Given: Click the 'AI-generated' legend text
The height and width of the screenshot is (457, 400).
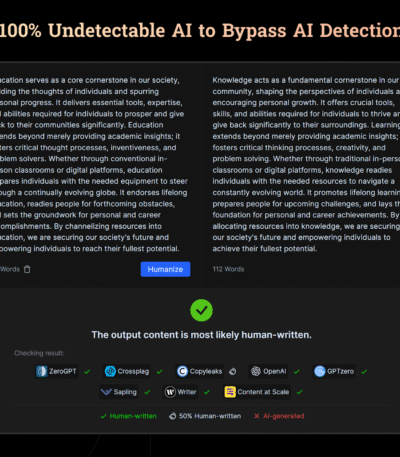Looking at the screenshot, I should 284,416.
